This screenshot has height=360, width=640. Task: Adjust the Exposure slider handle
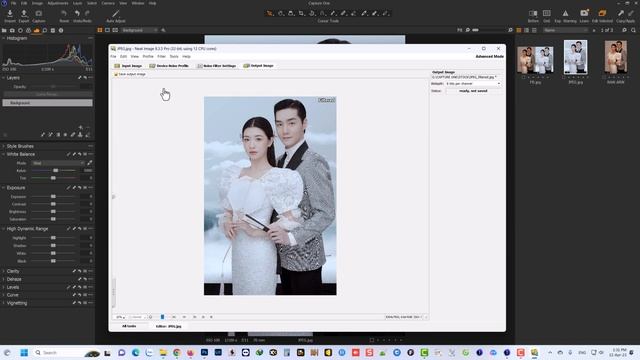pos(53,197)
